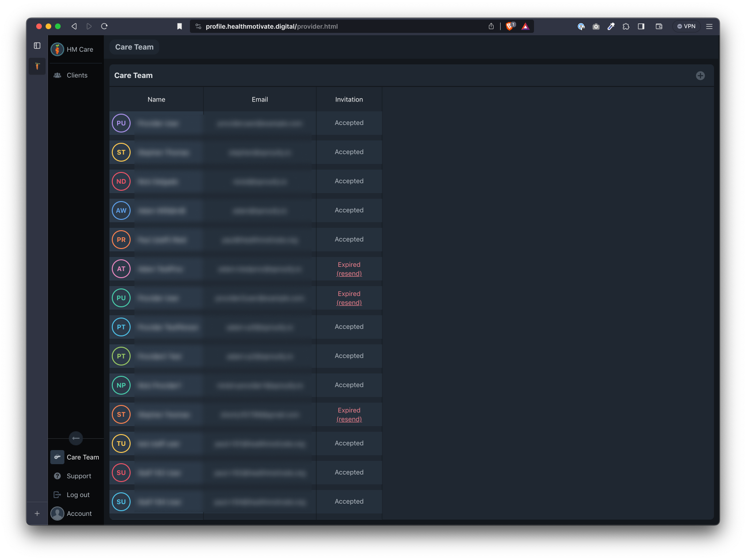Click Log out in the sidebar
The height and width of the screenshot is (560, 746).
point(76,495)
